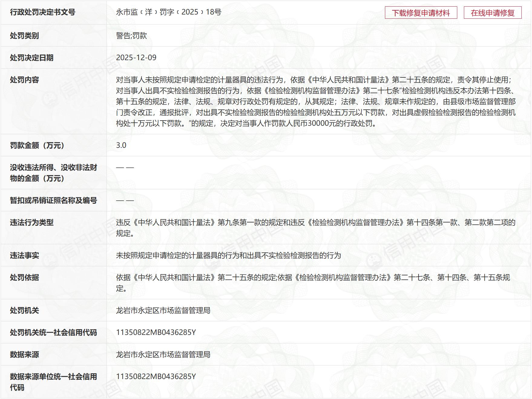Click the authority name in the 处罚机关 row
Viewport: 532px width, 399px height.
click(x=163, y=310)
